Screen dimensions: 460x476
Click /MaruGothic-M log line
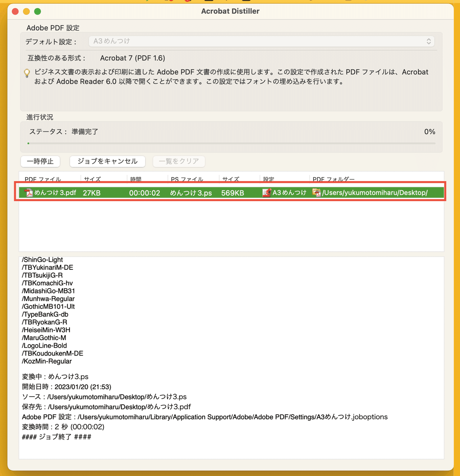click(44, 338)
